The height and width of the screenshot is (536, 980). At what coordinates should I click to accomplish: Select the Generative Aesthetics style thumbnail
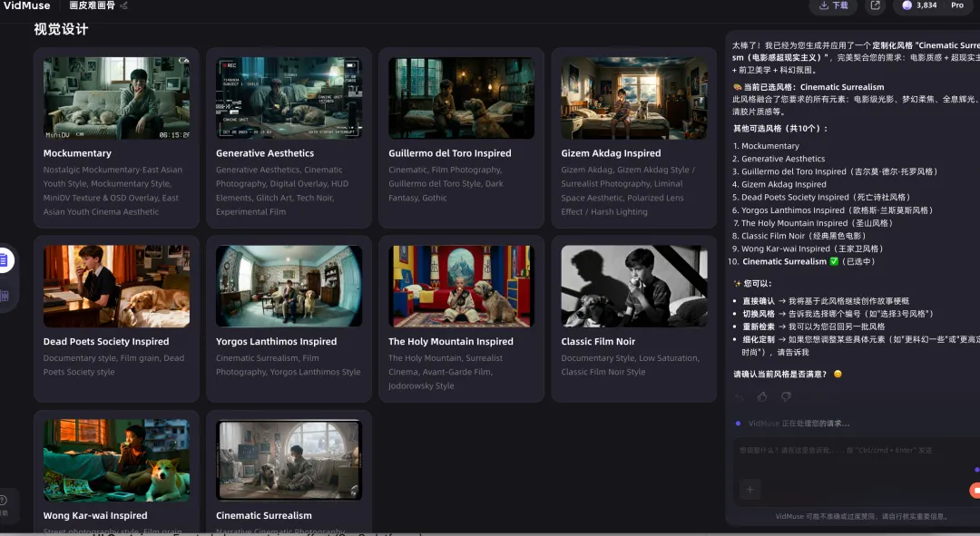(x=289, y=98)
